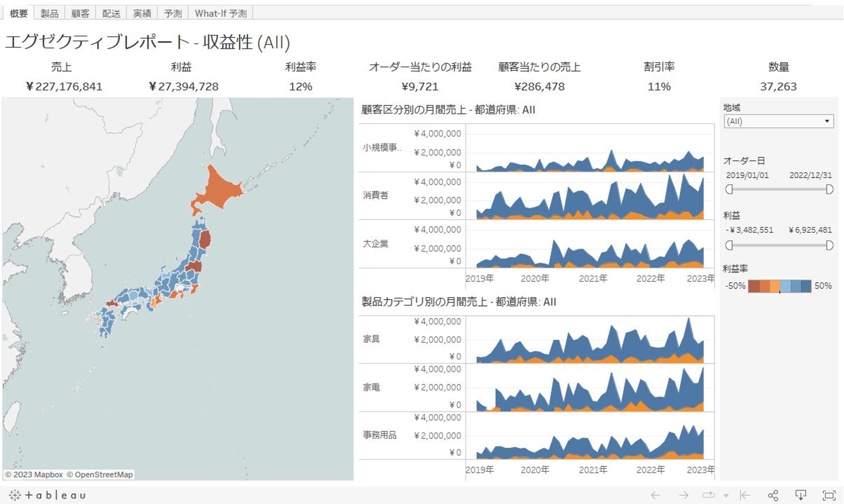Switch to the 概要 tab
Screen dimensions: 844x504
click(19, 13)
